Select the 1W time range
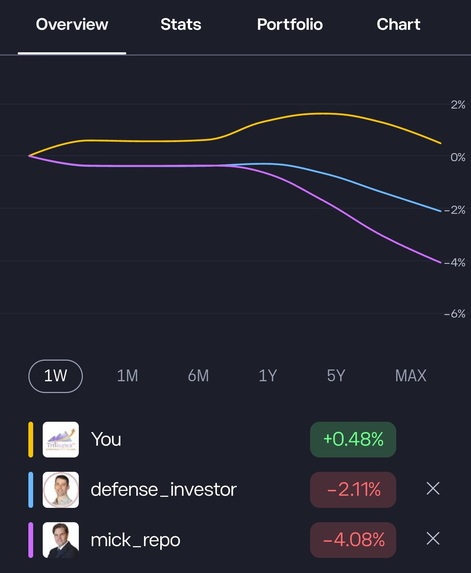Viewport: 471px width, 573px height. point(56,376)
